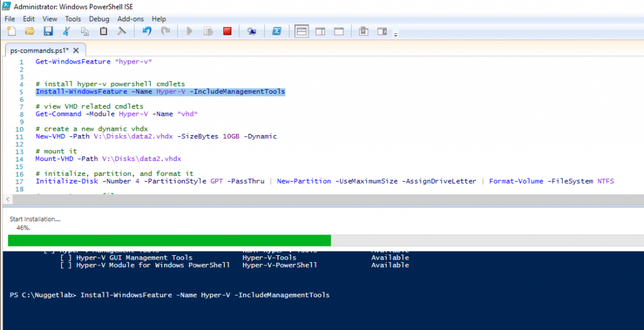Open the Tools menu
The height and width of the screenshot is (330, 644).
[73, 19]
